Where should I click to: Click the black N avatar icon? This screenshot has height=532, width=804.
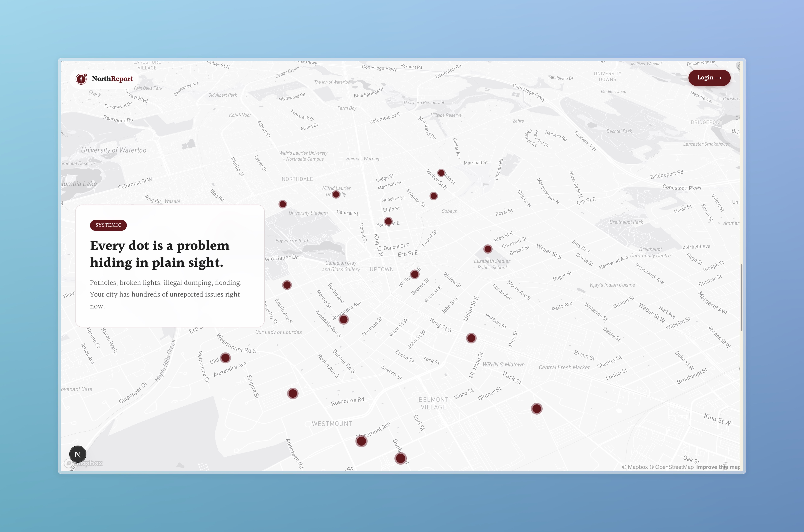[x=78, y=454]
